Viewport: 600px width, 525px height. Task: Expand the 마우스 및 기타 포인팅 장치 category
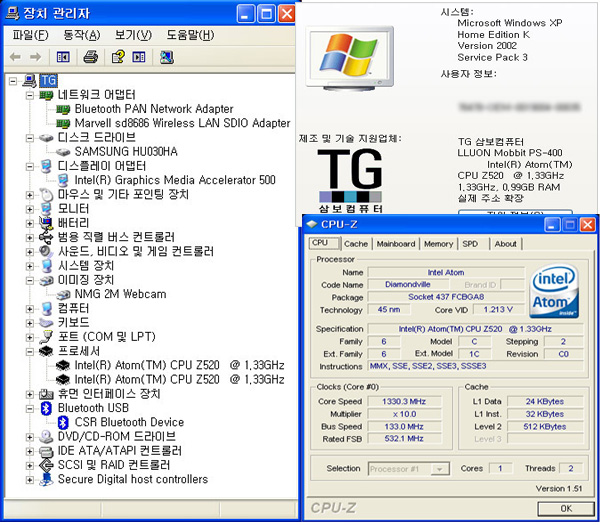coord(29,195)
